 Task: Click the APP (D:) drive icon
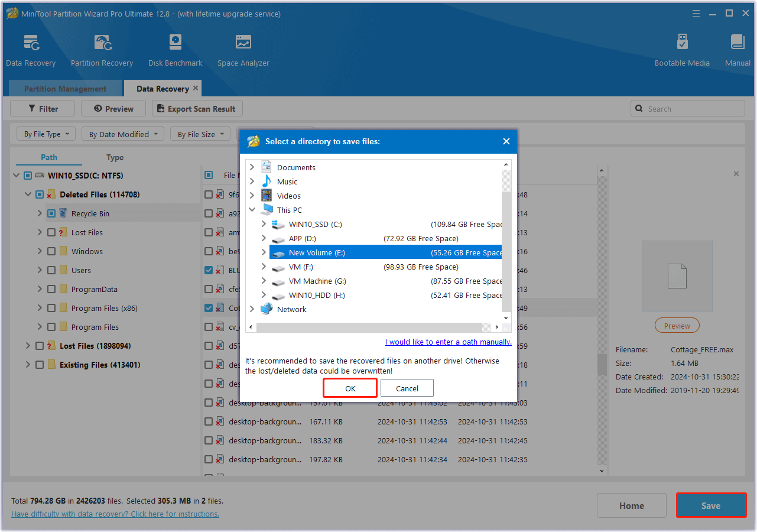pos(278,239)
